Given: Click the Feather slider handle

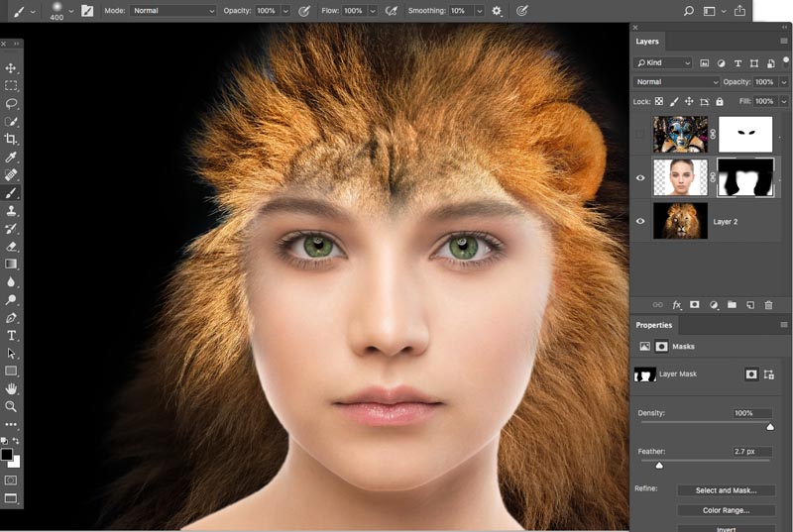Looking at the screenshot, I should coord(659,464).
